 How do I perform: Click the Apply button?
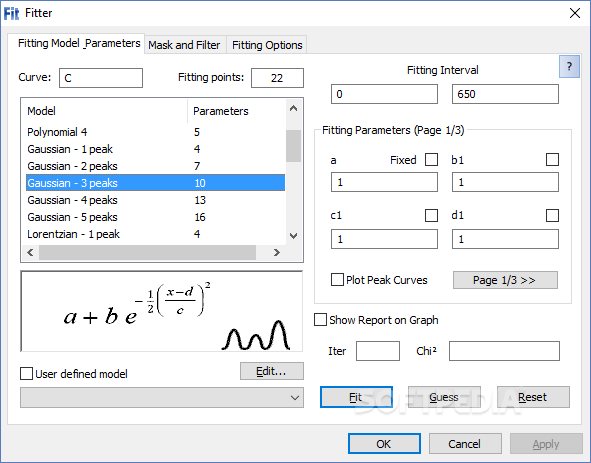point(546,444)
